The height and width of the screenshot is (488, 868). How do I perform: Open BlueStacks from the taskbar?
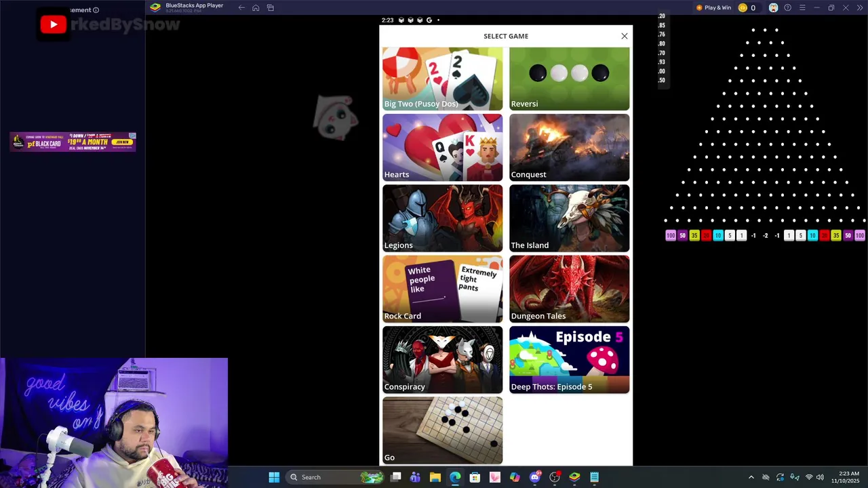[574, 477]
